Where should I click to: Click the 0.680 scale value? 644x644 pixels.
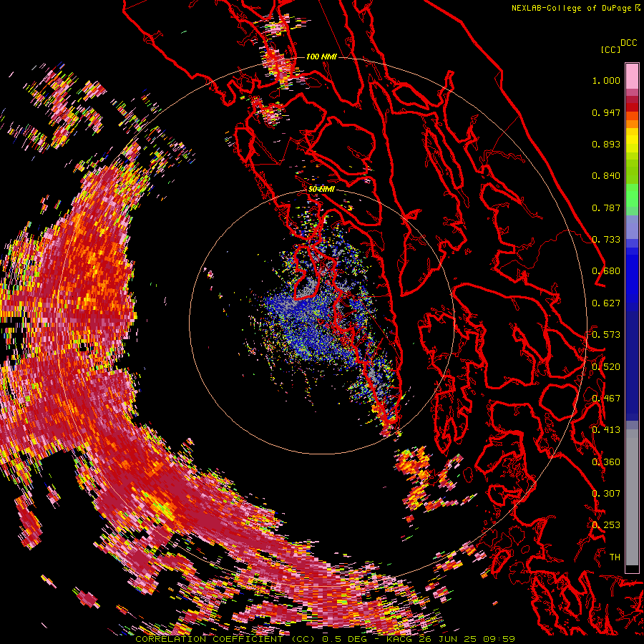tap(606, 271)
